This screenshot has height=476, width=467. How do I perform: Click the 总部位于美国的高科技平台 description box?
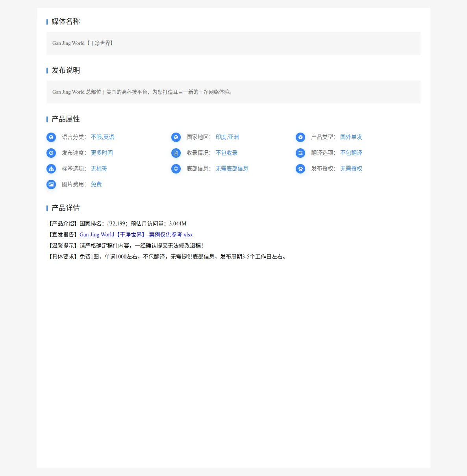coord(233,92)
